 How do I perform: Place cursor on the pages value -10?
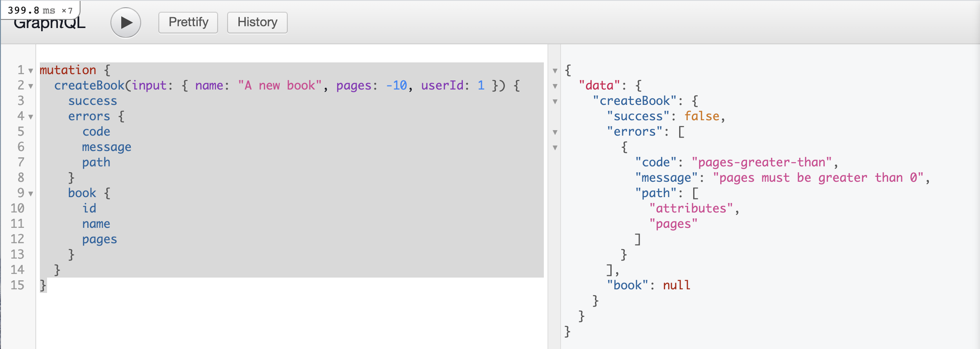click(x=396, y=85)
